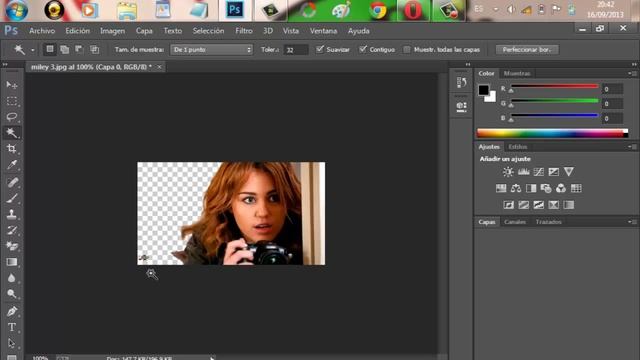Add a Channel Mixer adjustment
The image size is (640, 360).
click(561, 188)
